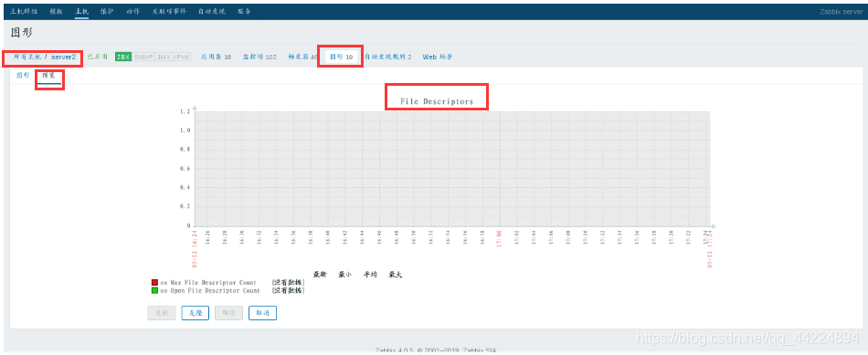The width and height of the screenshot is (868, 355).
Task: Click the Zabbix server label top right
Action: [841, 12]
